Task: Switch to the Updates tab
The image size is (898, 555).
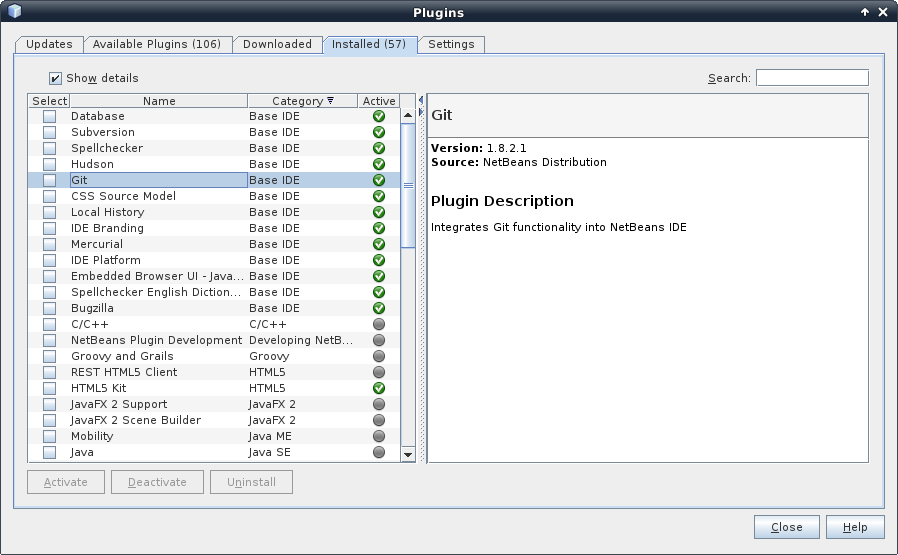Action: click(49, 44)
